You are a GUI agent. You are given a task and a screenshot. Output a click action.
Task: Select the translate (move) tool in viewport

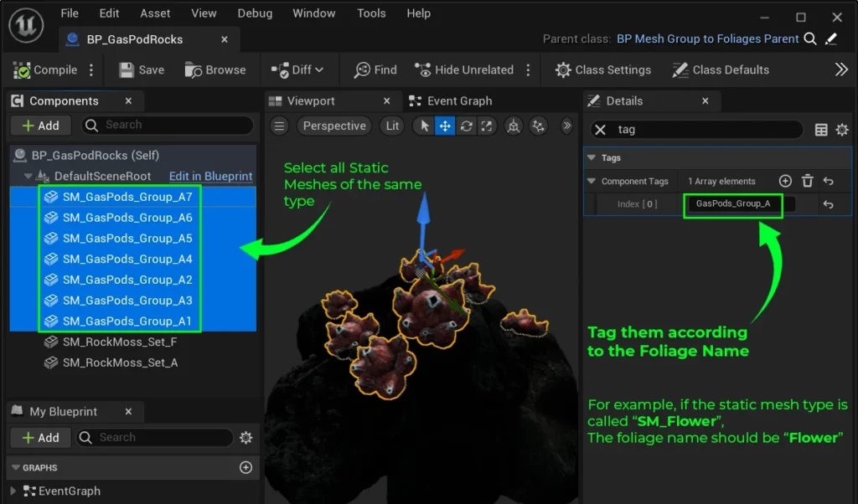tap(445, 126)
